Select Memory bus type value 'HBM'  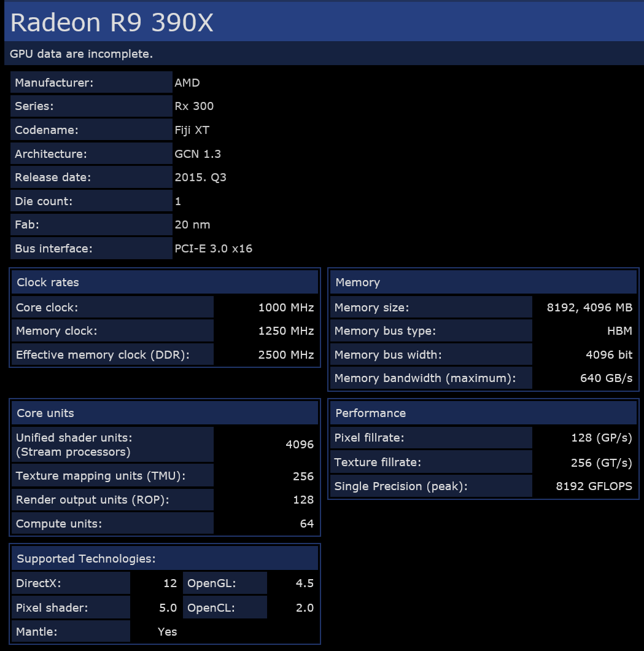[620, 331]
